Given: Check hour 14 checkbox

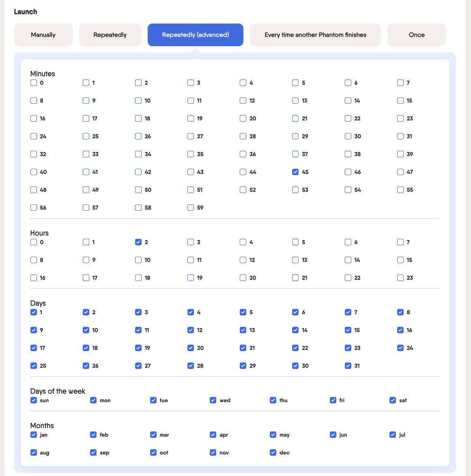Looking at the screenshot, I should point(348,260).
